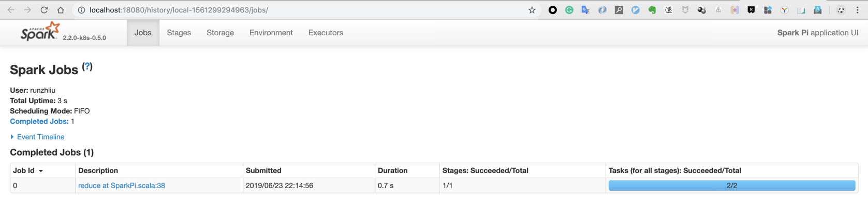Click the 2/2 tasks progress bar
868x213 pixels.
[731, 186]
